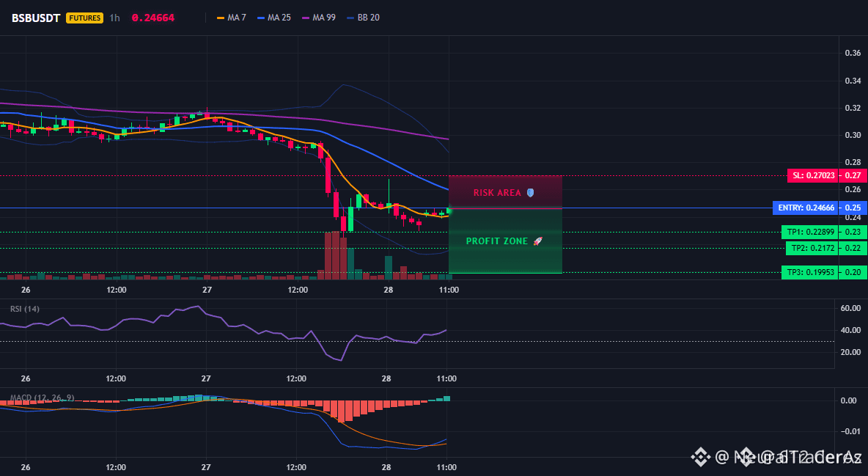
Task: Toggle the MA 25 legend entry
Action: click(274, 18)
